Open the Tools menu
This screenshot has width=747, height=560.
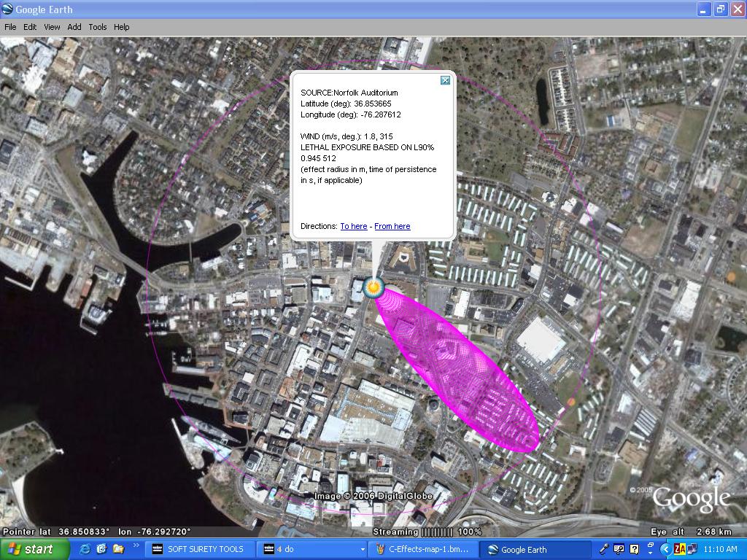98,27
